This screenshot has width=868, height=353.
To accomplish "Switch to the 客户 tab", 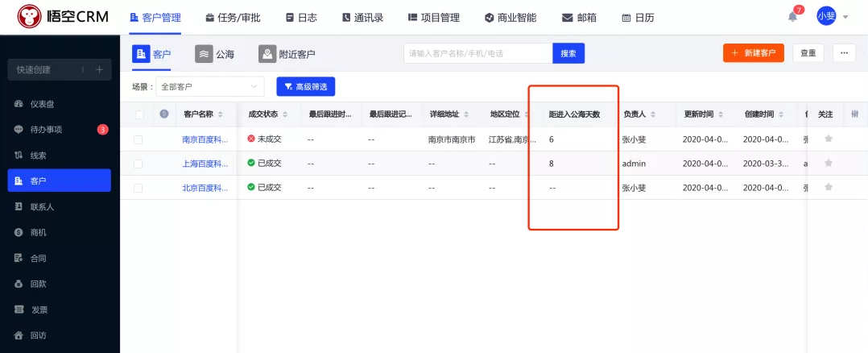I will [x=151, y=54].
